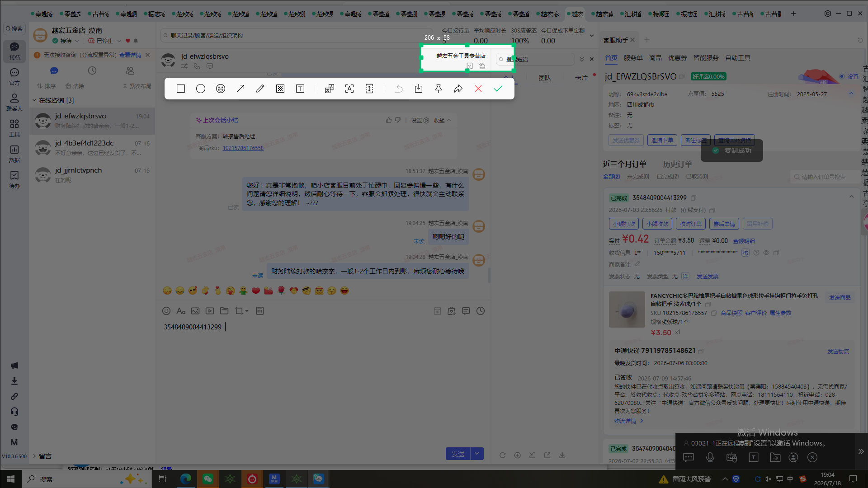868x488 pixels.
Task: Open the 智能服务 tab
Action: click(x=706, y=58)
